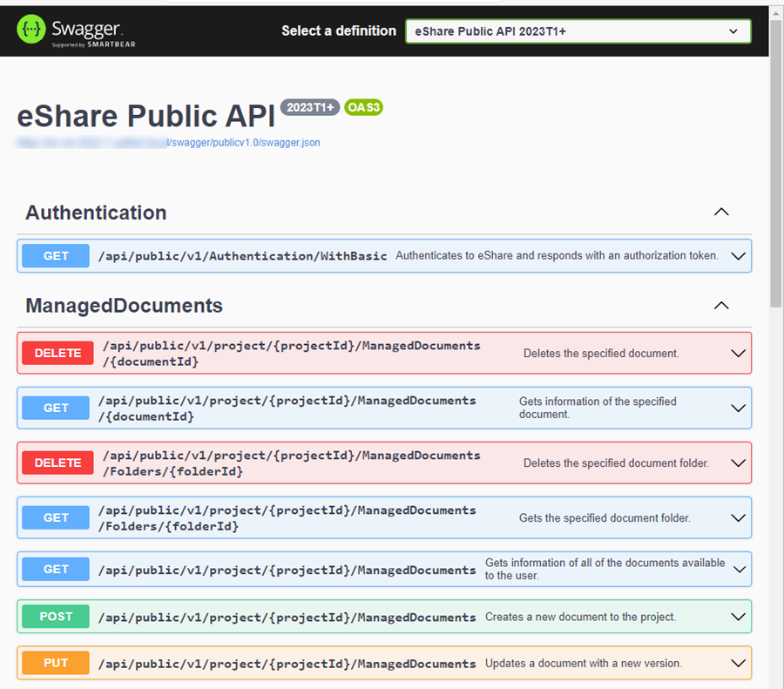Click the POST badge for ManagedDocuments
The height and width of the screenshot is (689, 784).
click(x=56, y=617)
